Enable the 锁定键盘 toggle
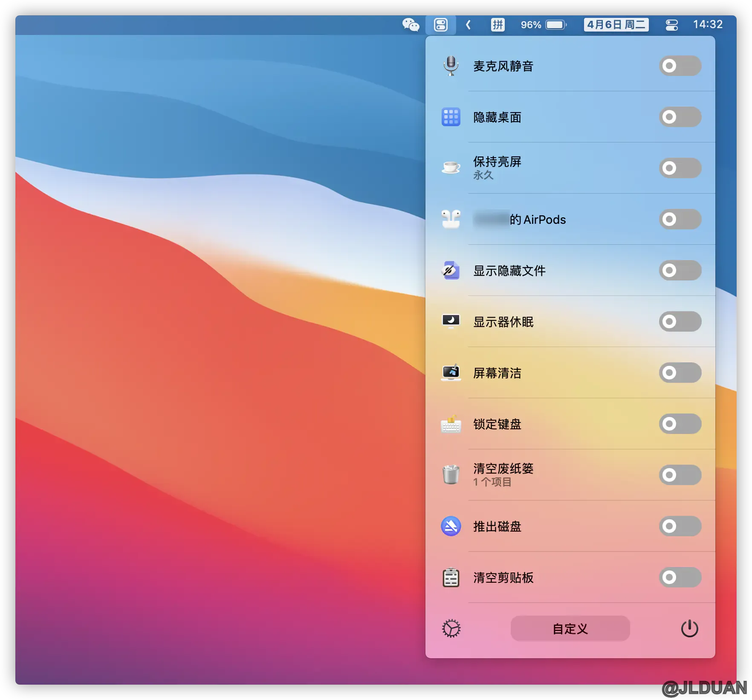The image size is (752, 700). tap(680, 424)
